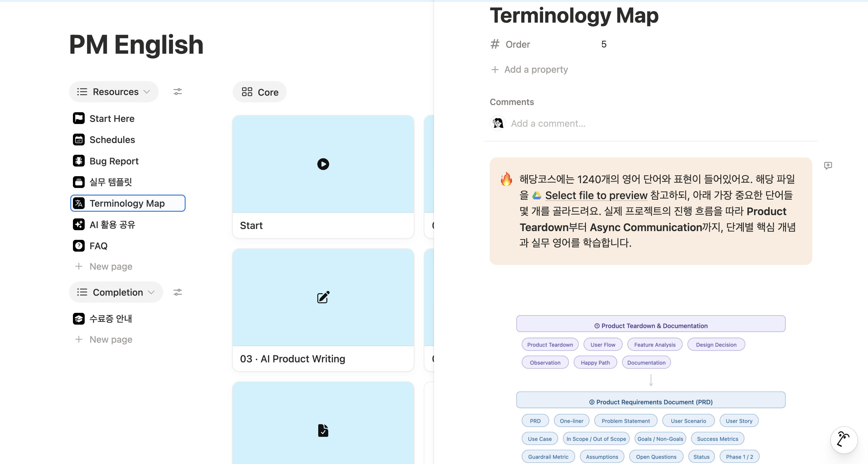Click the 실무 템플릿 page icon
The width and height of the screenshot is (868, 464).
(78, 182)
